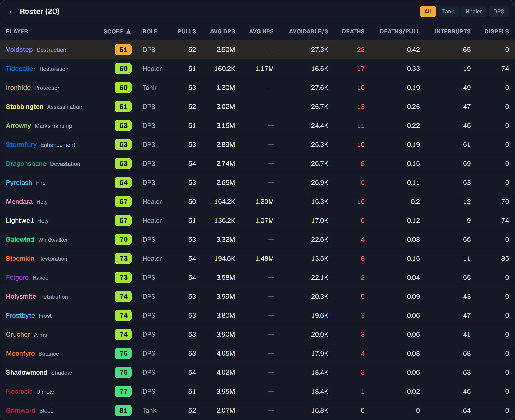The height and width of the screenshot is (420, 515).
Task: Open player Voidstep's profile
Action: pyautogui.click(x=19, y=50)
